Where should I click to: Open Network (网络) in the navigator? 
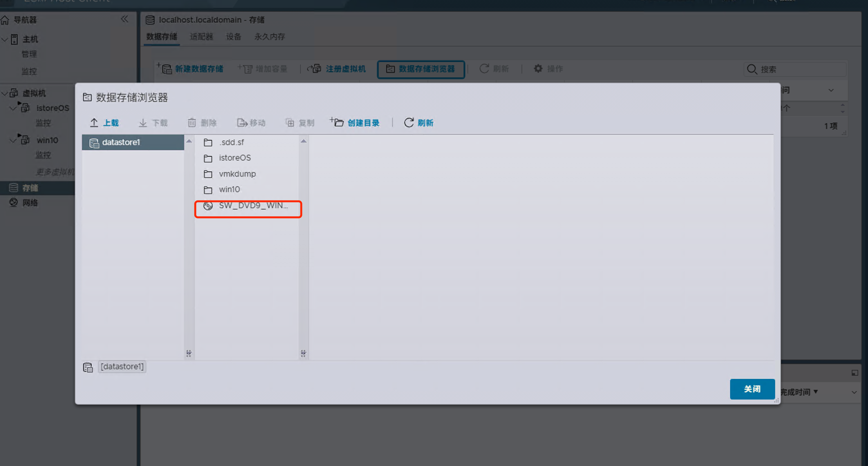click(x=30, y=203)
